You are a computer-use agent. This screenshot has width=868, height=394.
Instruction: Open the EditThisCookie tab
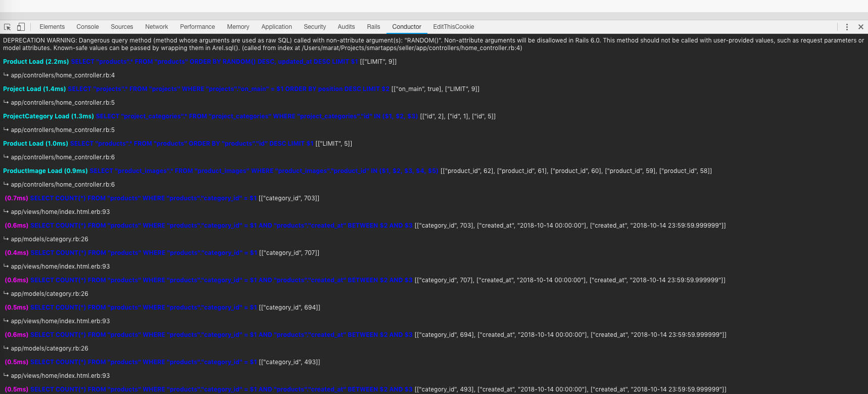coord(453,27)
